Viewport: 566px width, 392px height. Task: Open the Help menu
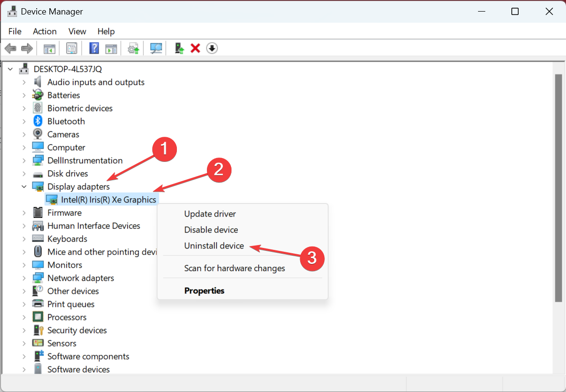(106, 31)
